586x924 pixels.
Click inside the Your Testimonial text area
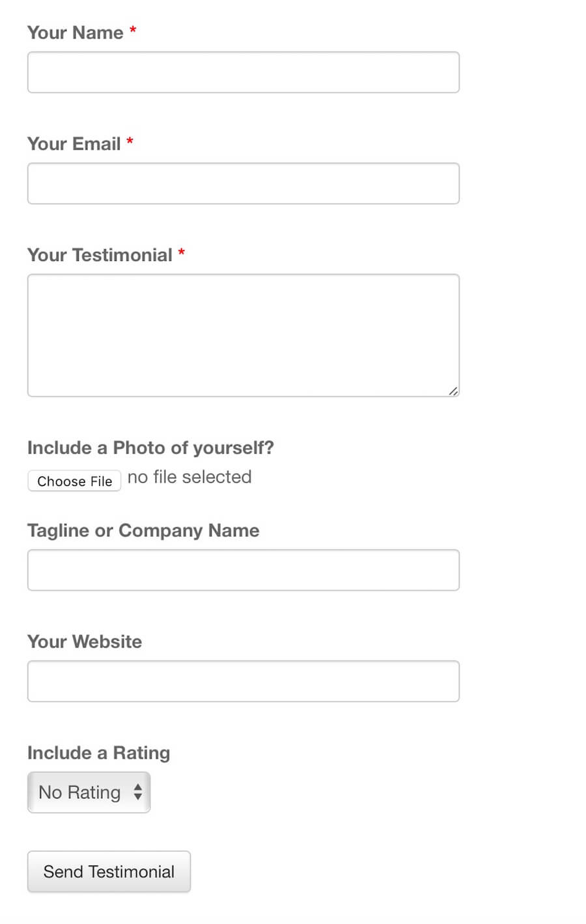click(x=243, y=334)
